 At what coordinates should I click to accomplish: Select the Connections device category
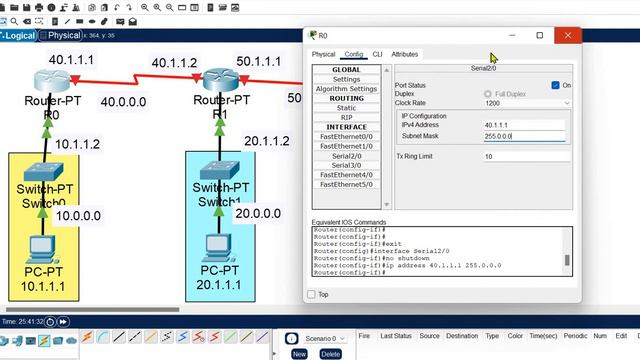point(44,340)
